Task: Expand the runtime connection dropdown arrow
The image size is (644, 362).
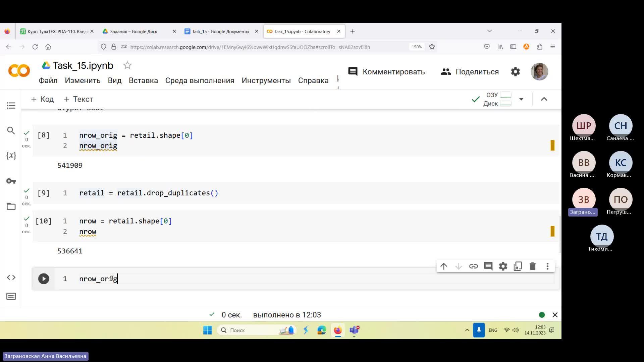Action: pos(521,99)
